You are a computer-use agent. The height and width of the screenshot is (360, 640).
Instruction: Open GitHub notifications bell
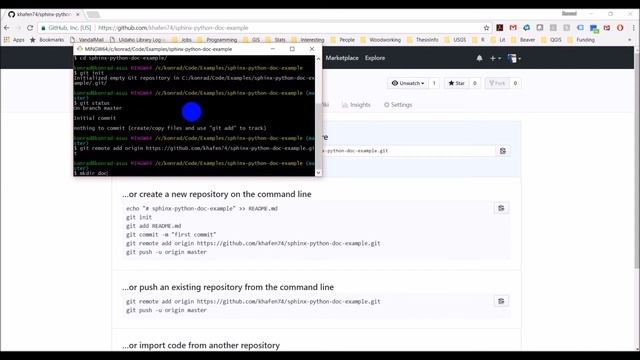pyautogui.click(x=479, y=58)
